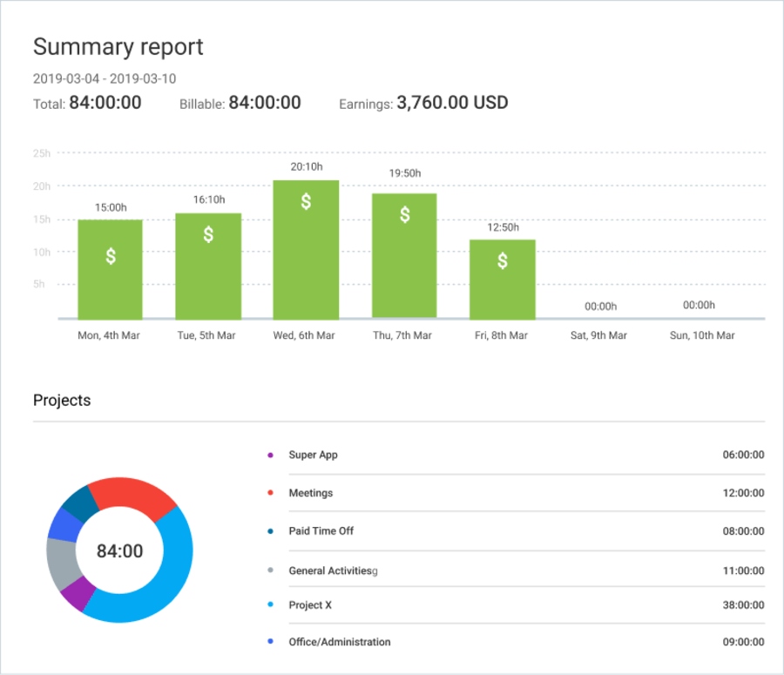Click the dollar icon on Friday's 12:50h bar
Viewport: 784px width, 675px height.
502,259
